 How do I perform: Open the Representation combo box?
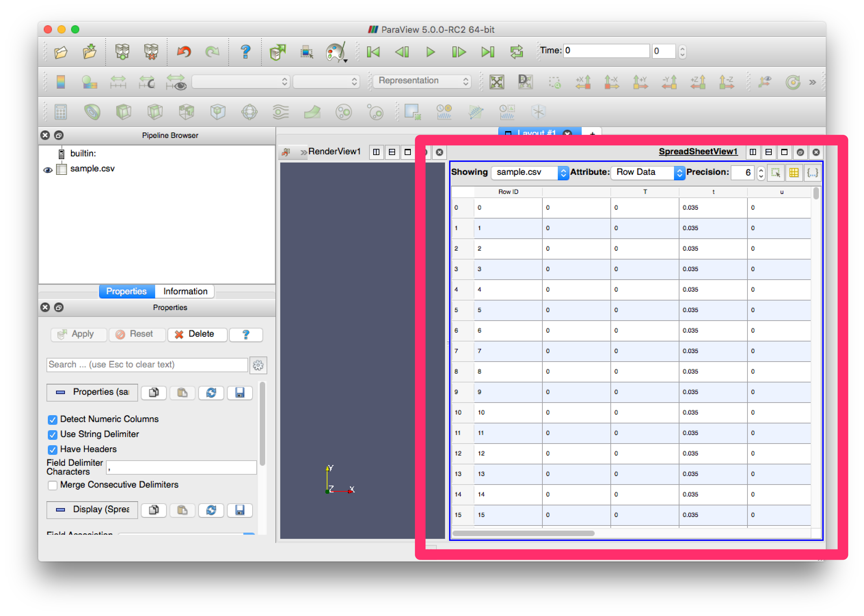422,81
